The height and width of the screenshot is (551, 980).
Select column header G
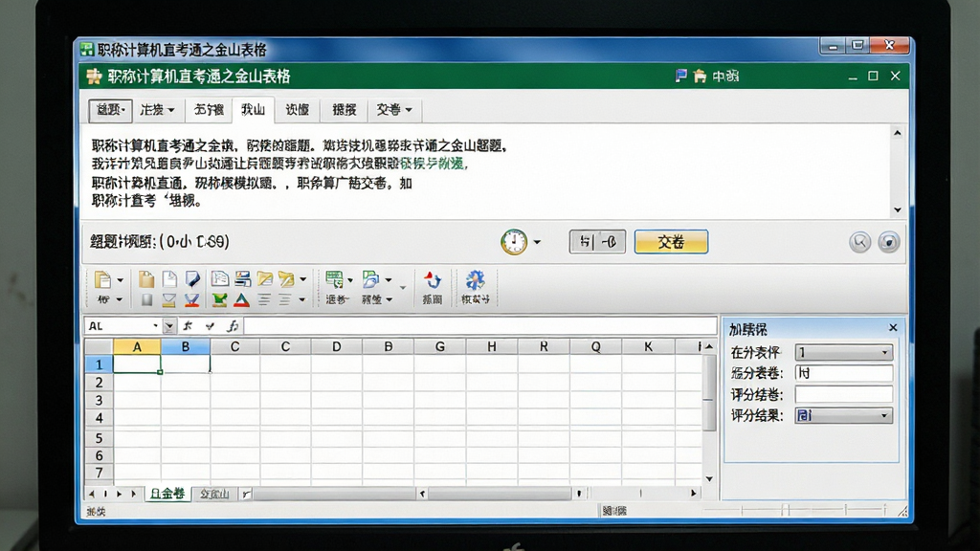[x=440, y=346]
